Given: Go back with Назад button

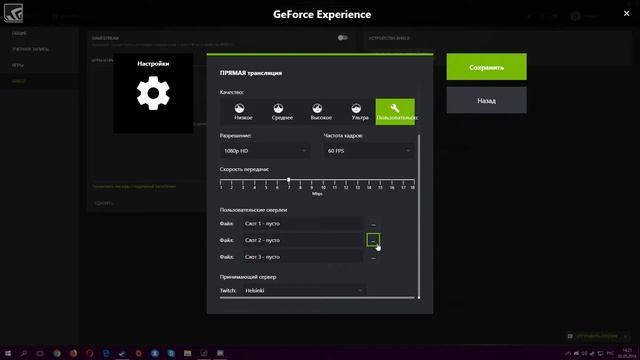Looking at the screenshot, I should click(x=486, y=100).
